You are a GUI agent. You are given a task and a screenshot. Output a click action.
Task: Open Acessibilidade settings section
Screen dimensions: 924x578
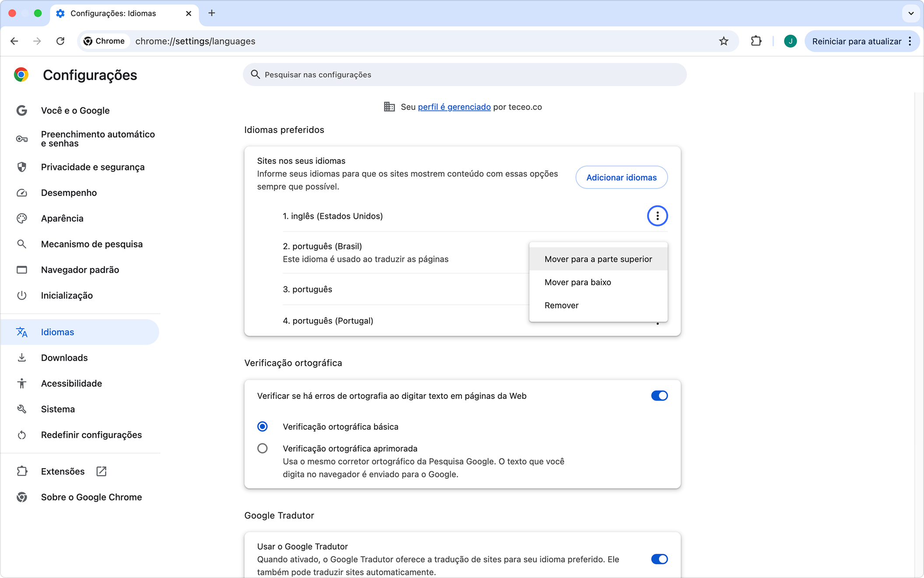click(71, 383)
